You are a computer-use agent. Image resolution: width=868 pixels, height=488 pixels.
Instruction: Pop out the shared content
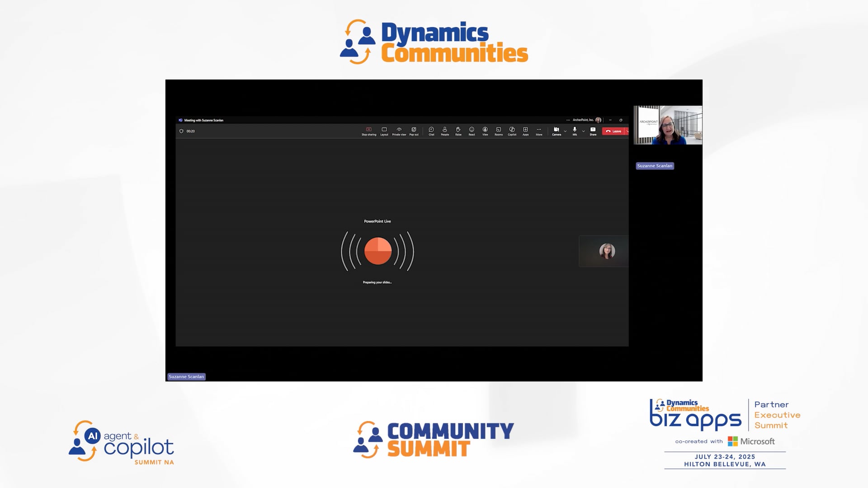pos(414,131)
